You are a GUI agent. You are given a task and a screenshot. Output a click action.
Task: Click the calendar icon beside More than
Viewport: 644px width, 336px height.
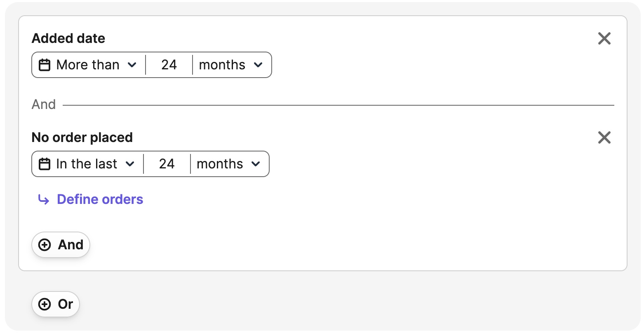tap(45, 65)
